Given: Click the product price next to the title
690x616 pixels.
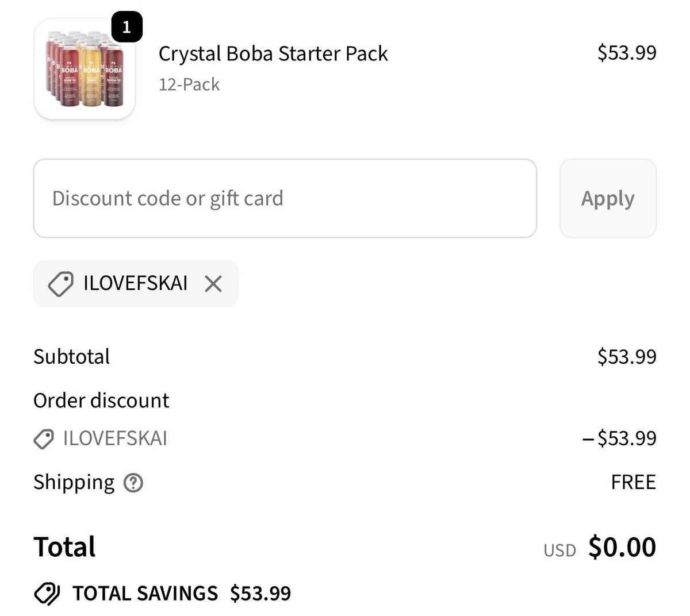Looking at the screenshot, I should tap(626, 52).
